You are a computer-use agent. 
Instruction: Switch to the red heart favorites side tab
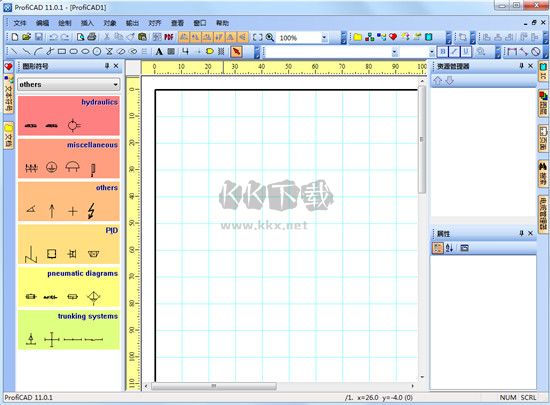pyautogui.click(x=8, y=67)
